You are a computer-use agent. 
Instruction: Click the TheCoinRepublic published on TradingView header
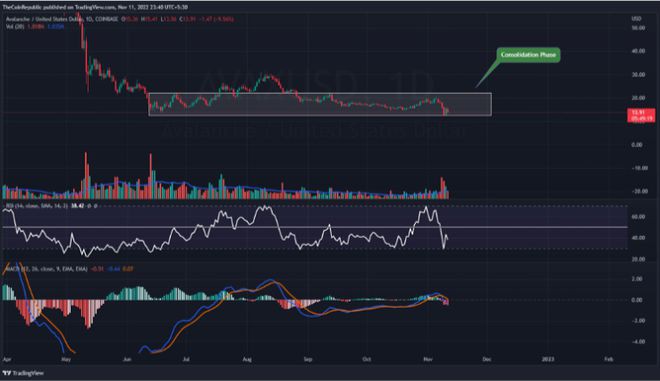click(95, 7)
